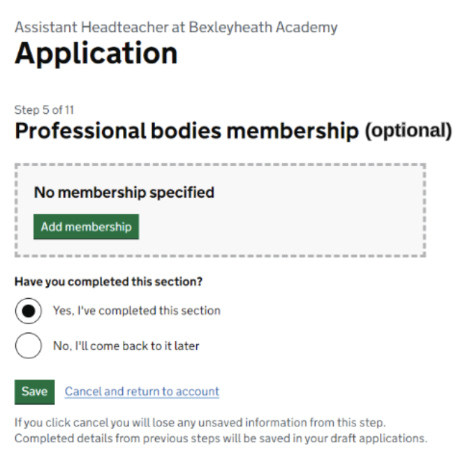This screenshot has width=472, height=476.
Task: Select the No come back later radio circle
Action: (28, 345)
